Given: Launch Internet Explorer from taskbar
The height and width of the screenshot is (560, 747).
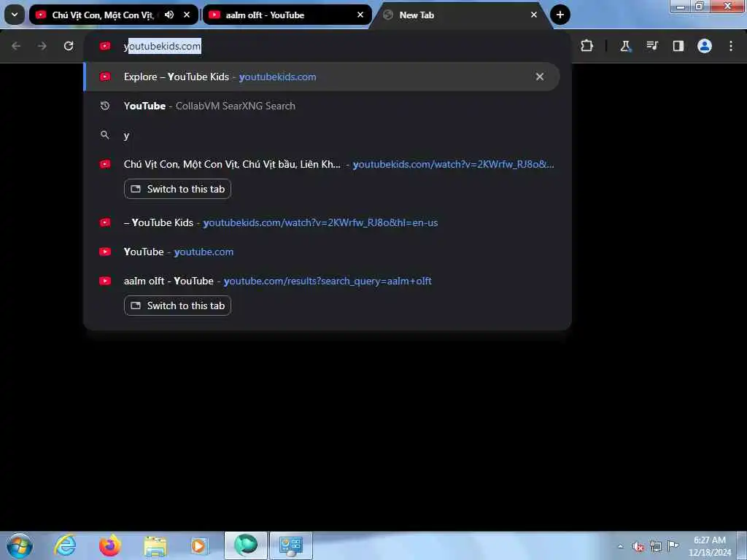Looking at the screenshot, I should [x=65, y=545].
